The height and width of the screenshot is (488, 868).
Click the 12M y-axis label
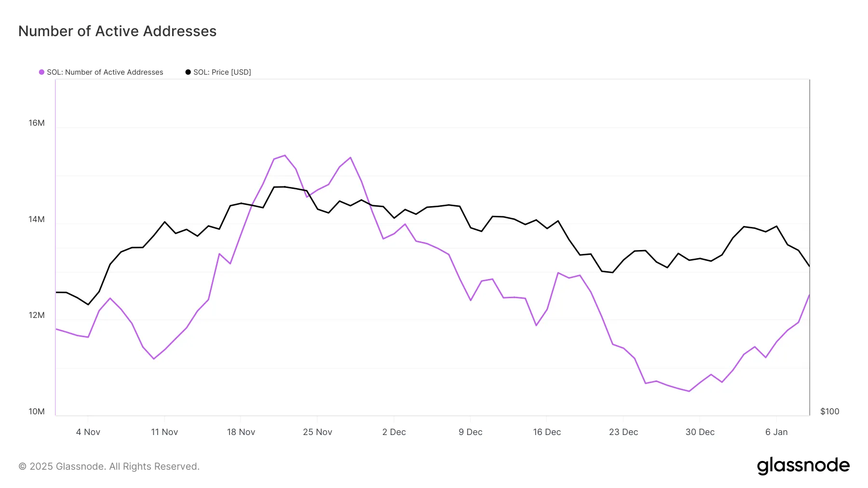pyautogui.click(x=37, y=315)
